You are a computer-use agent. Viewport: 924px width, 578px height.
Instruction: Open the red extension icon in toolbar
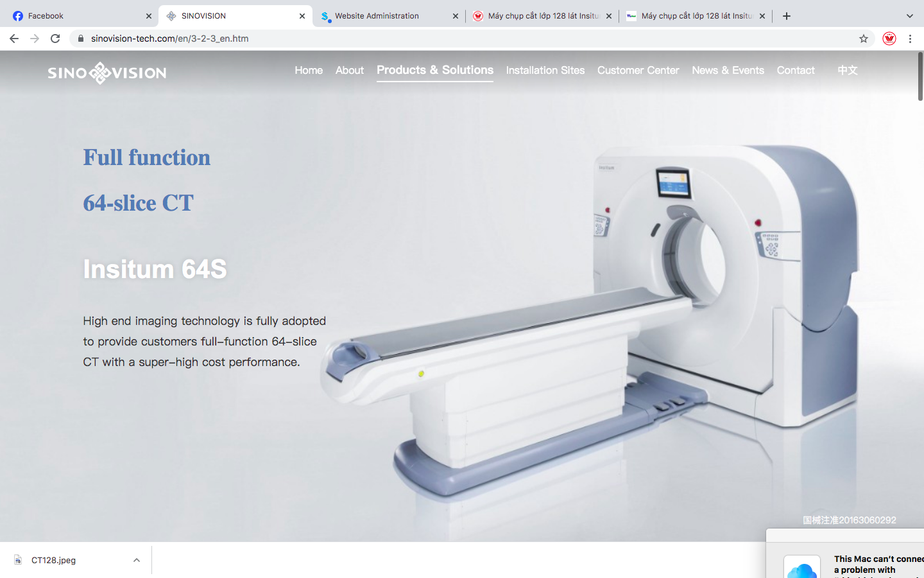coord(889,39)
